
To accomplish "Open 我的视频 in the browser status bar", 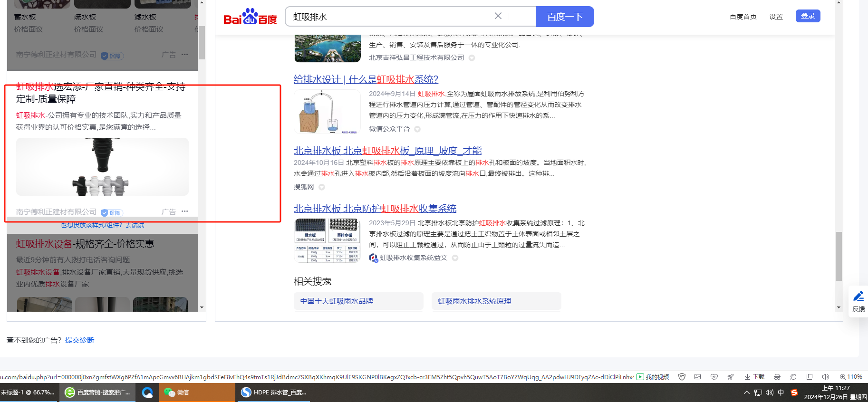I will (653, 377).
